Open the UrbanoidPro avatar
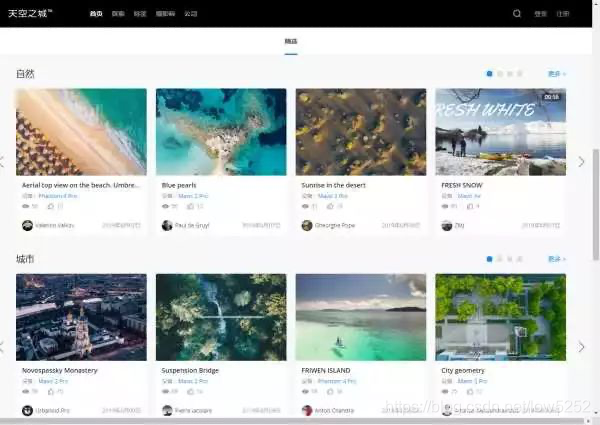 27,410
